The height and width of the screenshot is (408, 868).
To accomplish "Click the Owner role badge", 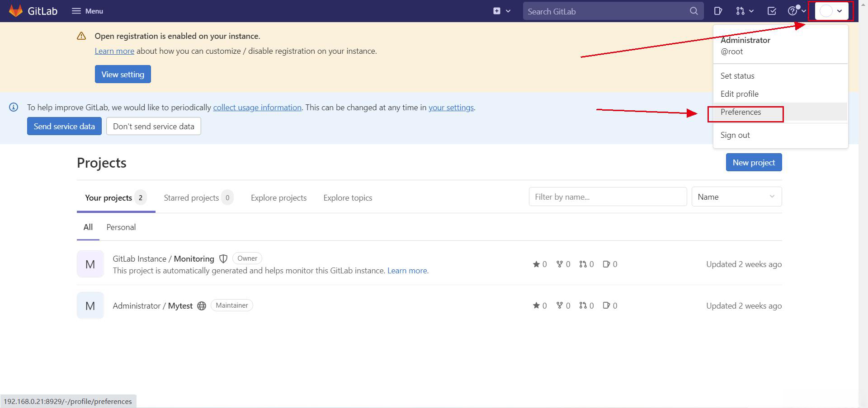I will click(247, 258).
